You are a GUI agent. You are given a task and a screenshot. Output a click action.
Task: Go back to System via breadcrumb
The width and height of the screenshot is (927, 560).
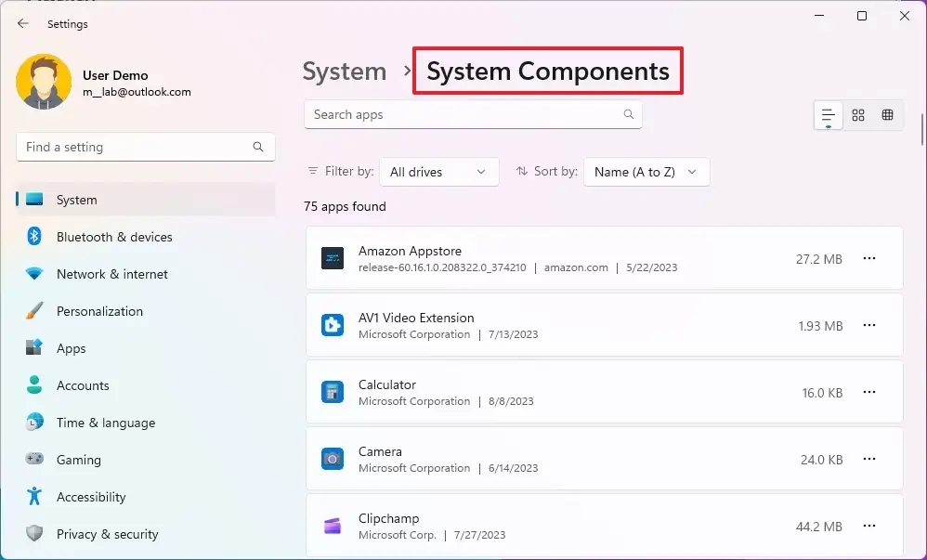pos(345,71)
